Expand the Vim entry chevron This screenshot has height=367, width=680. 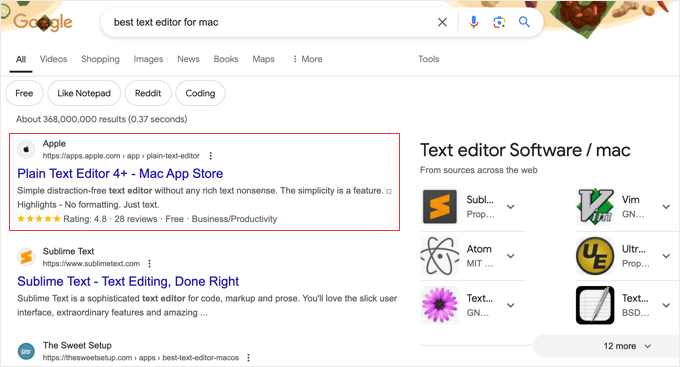666,206
